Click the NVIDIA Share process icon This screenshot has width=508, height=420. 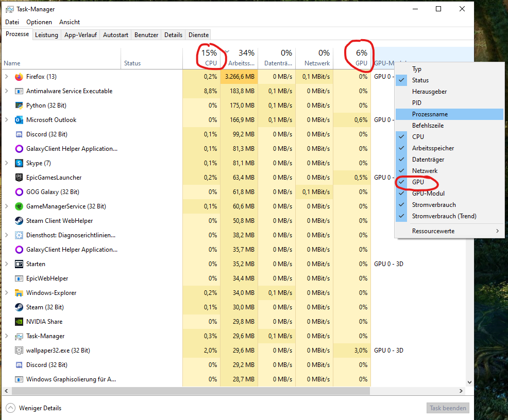click(19, 322)
